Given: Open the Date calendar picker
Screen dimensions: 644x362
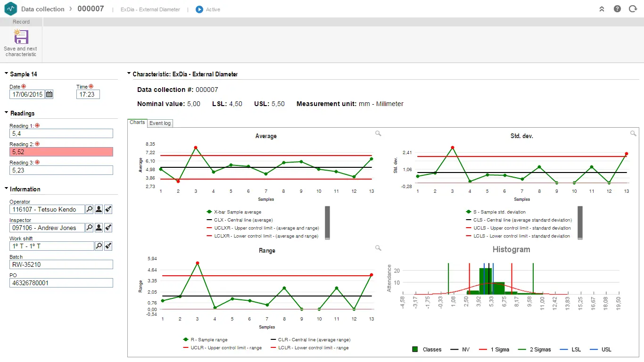Looking at the screenshot, I should [x=49, y=94].
